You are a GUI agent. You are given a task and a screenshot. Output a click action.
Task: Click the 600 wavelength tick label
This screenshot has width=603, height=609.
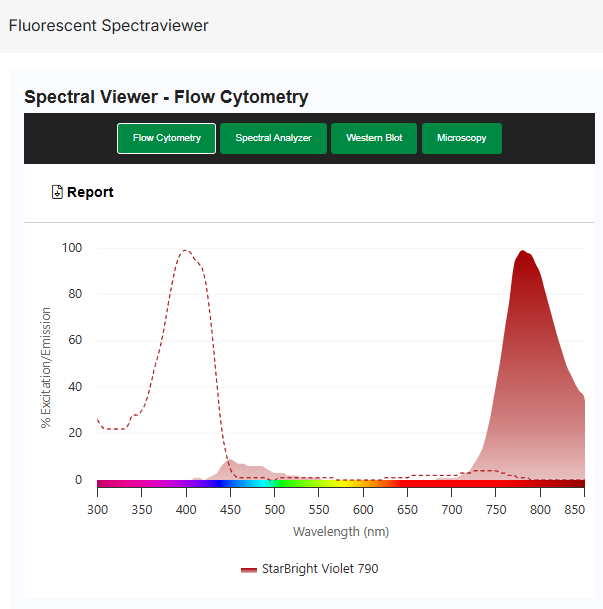point(363,509)
